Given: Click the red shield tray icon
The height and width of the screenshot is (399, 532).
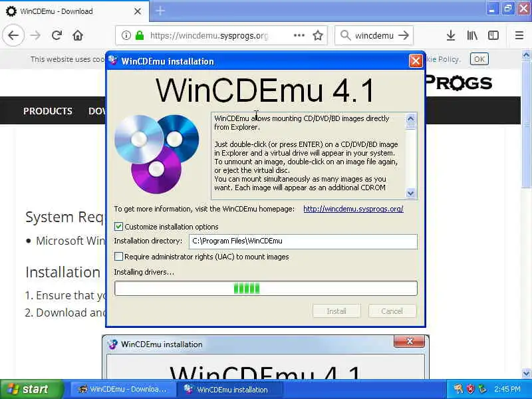Looking at the screenshot, I should point(470,389).
